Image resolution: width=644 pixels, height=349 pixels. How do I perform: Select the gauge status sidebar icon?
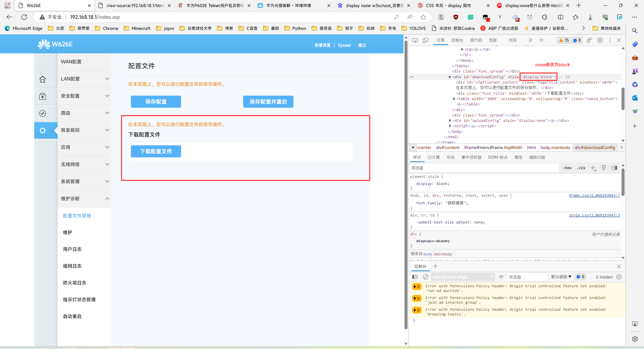(43, 113)
